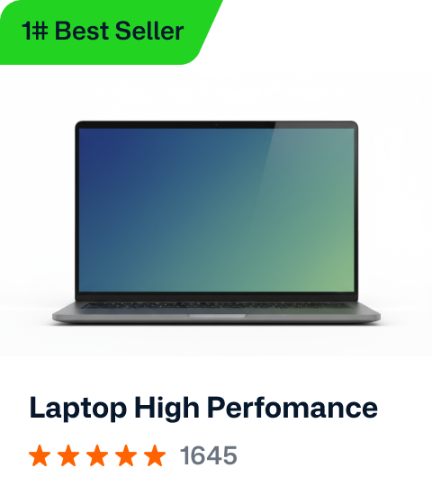Click the "1#" rank text in badge
Viewport: 432px width, 504px height.
coord(35,31)
